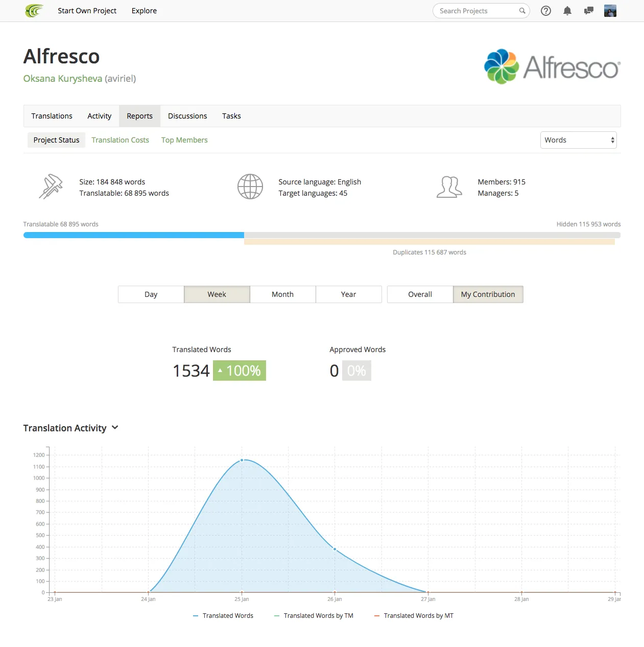Open the Explore menu item

pyautogui.click(x=144, y=11)
